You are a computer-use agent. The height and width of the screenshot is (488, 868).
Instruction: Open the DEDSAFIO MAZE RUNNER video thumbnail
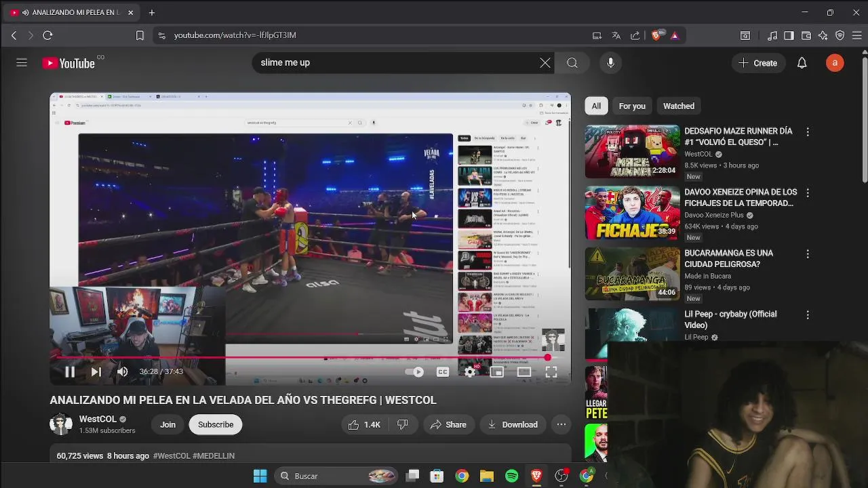tap(633, 152)
